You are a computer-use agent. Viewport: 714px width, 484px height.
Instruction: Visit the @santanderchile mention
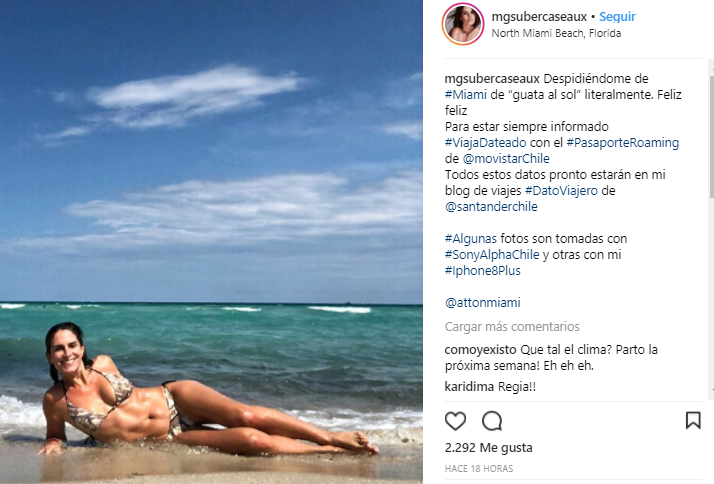click(491, 206)
